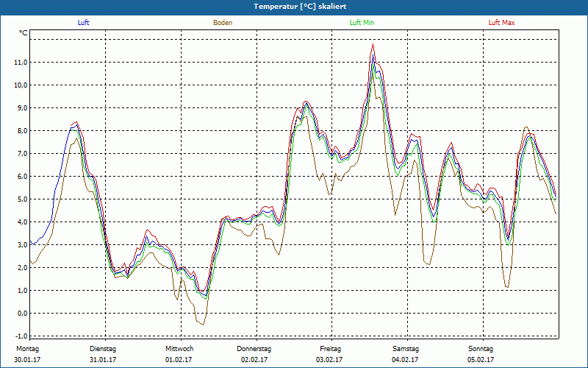Select the 0.0 value on the y-axis
The width and height of the screenshot is (588, 368).
point(21,314)
